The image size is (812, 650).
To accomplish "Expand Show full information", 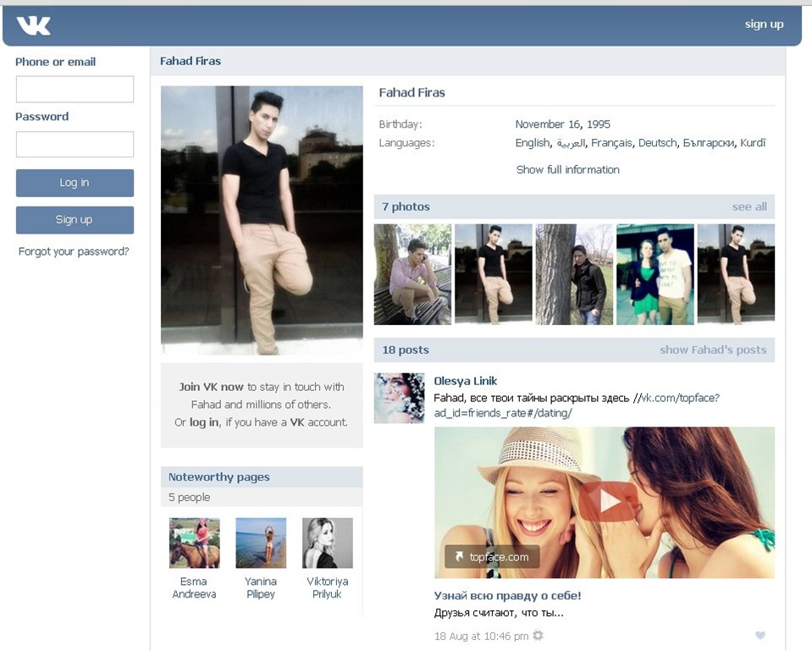I will click(567, 169).
